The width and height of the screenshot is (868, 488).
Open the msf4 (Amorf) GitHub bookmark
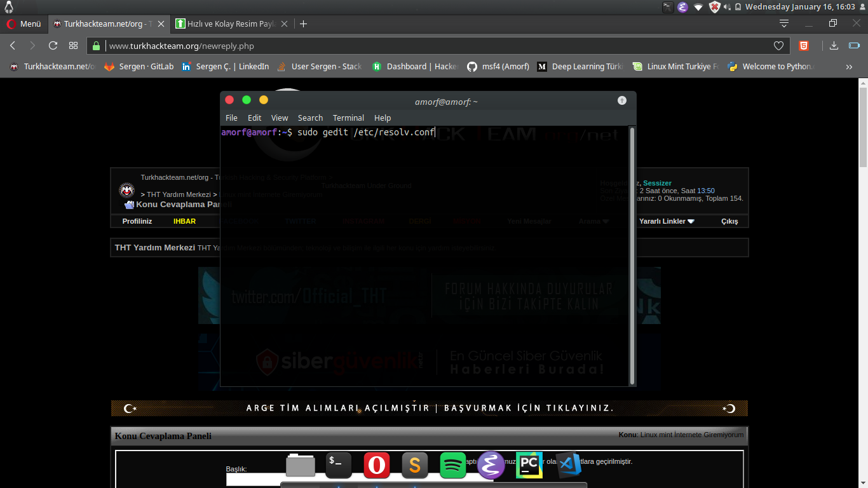coord(498,66)
